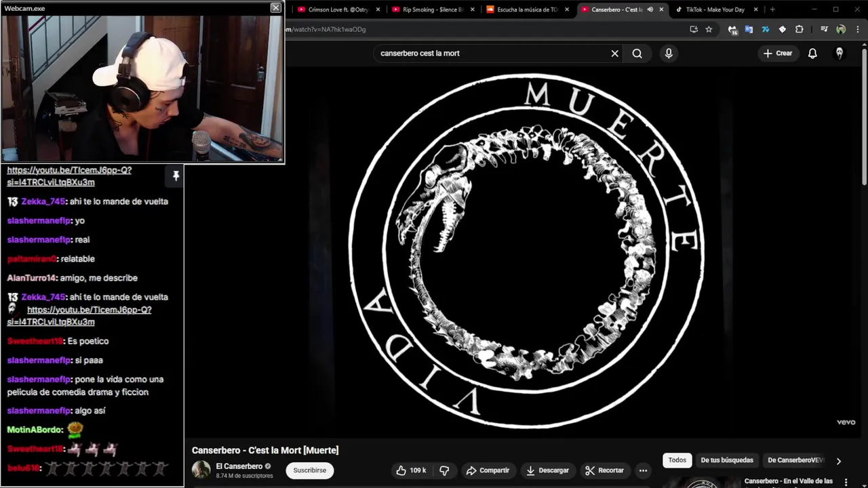This screenshot has height=488, width=868.
Task: Click the video player to pause
Action: click(526, 251)
